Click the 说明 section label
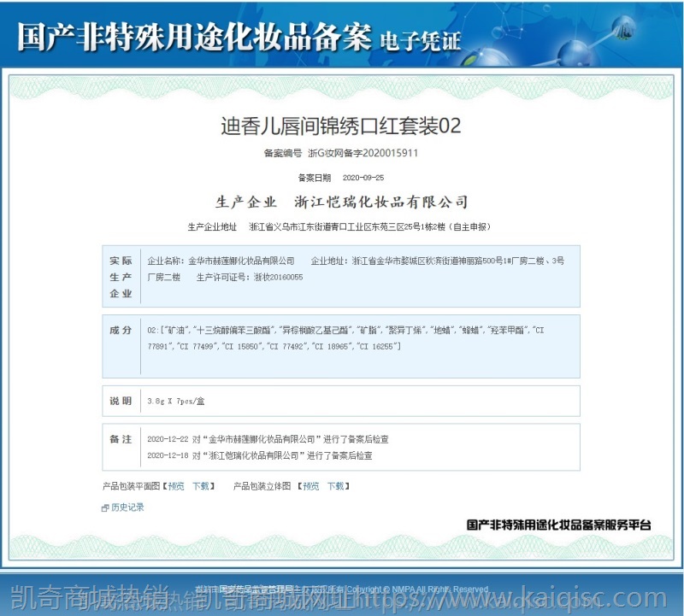This screenshot has height=616, width=684. tap(121, 401)
